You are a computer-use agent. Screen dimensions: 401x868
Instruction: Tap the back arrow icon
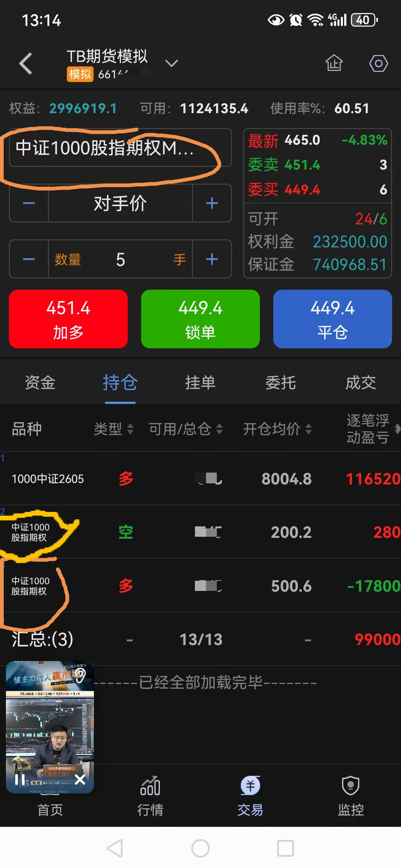(26, 63)
